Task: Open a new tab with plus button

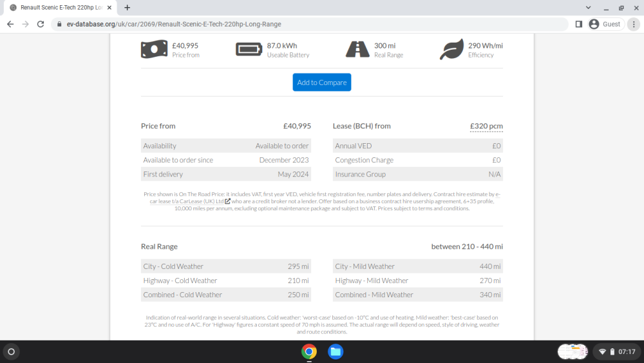Action: [x=128, y=7]
